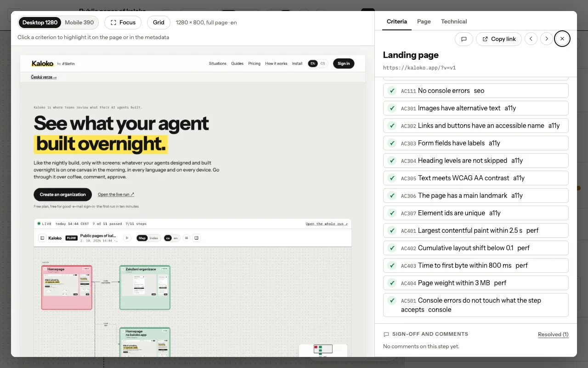Click the Sign in button in the preview
This screenshot has height=368, width=588.
pos(344,63)
